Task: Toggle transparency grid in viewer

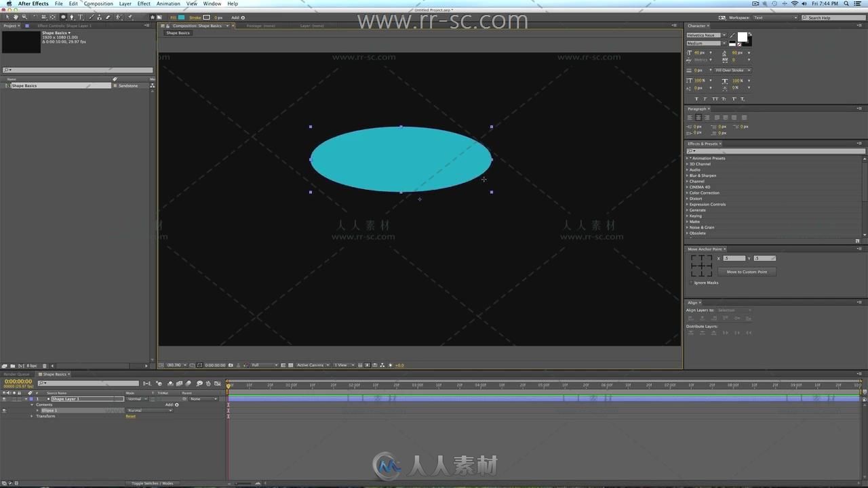Action: (x=290, y=365)
